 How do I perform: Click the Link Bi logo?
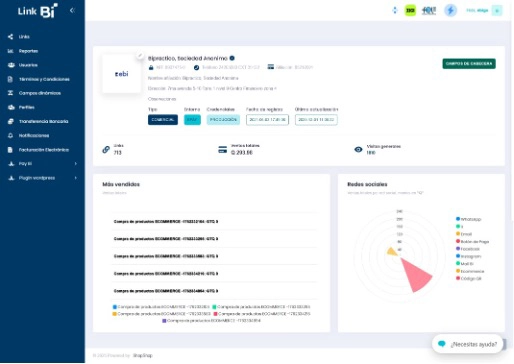(x=38, y=11)
